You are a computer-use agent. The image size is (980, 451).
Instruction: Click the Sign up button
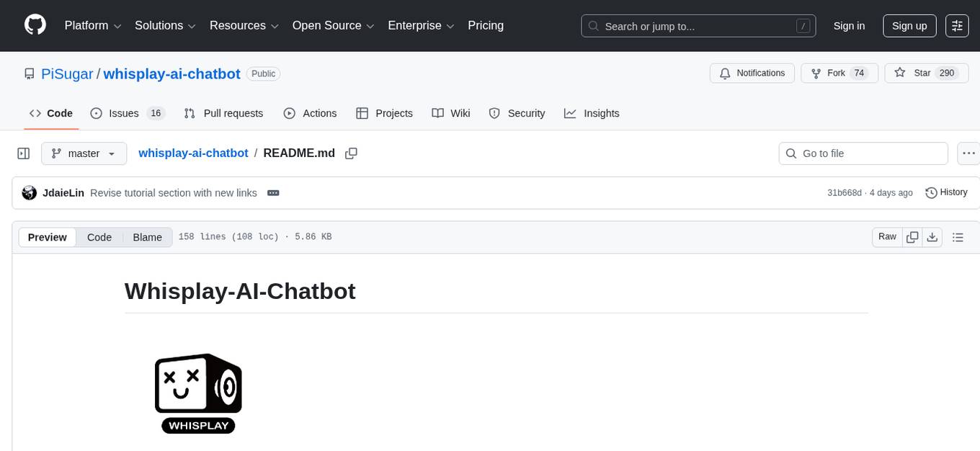point(909,25)
